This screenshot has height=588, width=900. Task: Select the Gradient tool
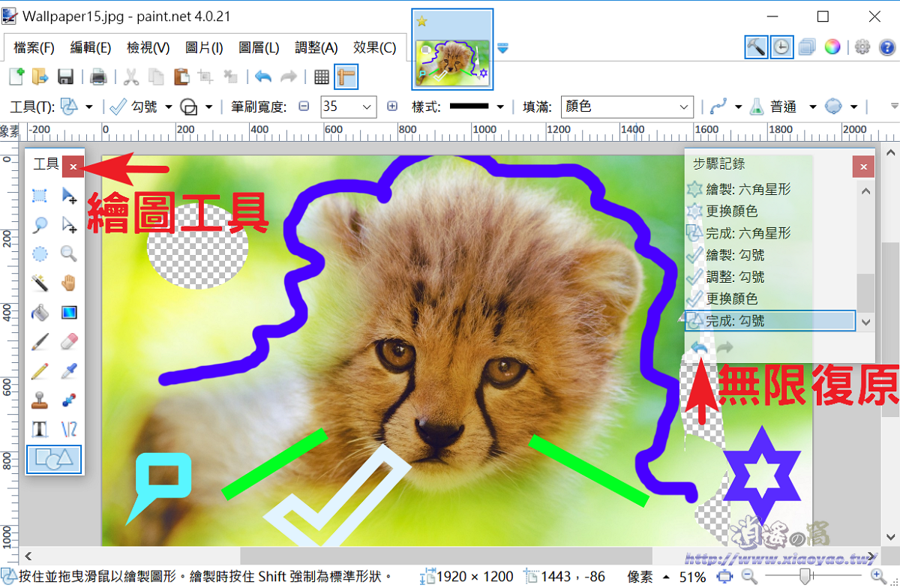[x=69, y=312]
